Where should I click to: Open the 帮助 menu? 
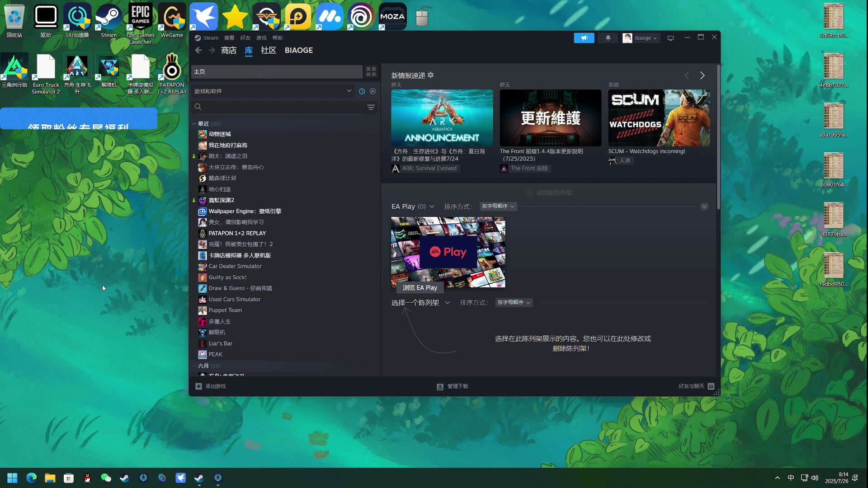[278, 38]
